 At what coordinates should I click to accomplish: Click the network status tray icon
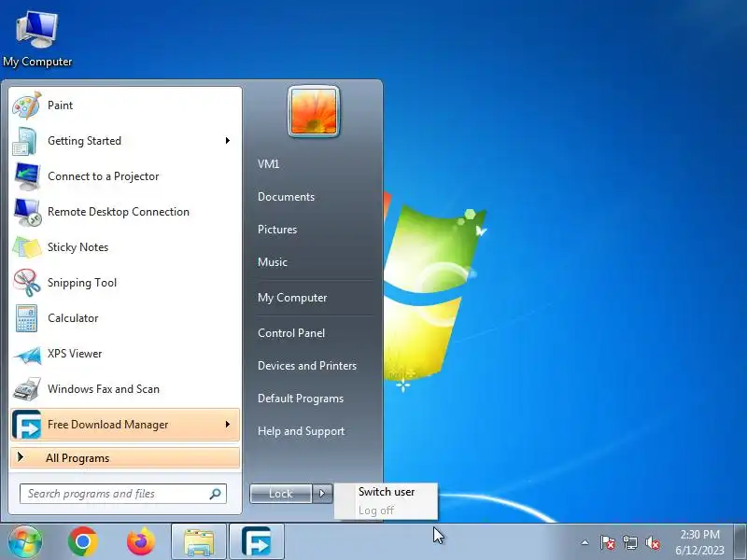[x=629, y=542]
